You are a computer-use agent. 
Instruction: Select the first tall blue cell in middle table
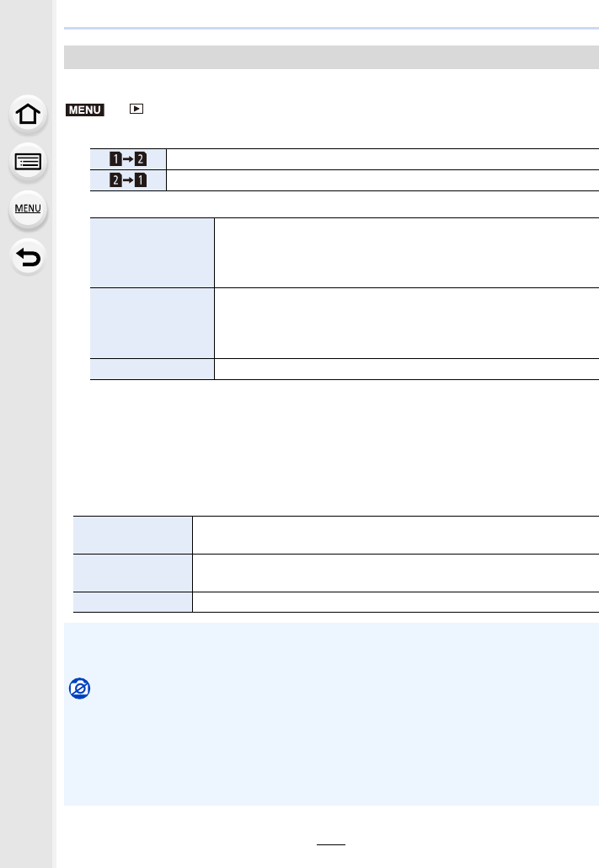coord(152,253)
